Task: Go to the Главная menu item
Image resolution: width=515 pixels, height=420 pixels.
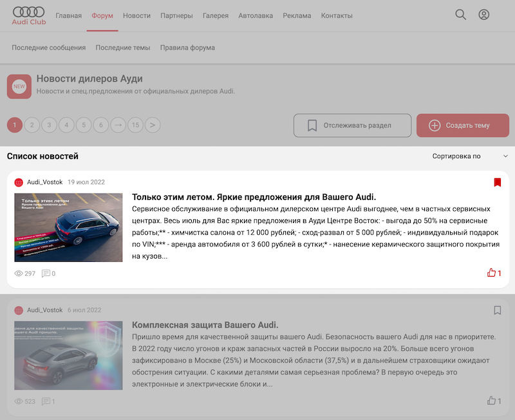Action: (x=69, y=15)
